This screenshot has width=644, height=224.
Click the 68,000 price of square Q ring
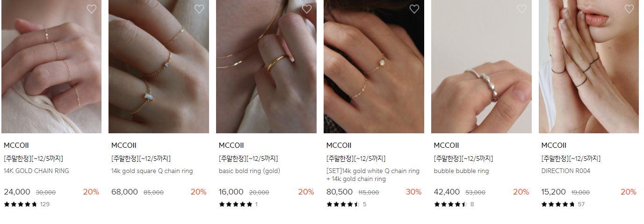[x=124, y=192]
